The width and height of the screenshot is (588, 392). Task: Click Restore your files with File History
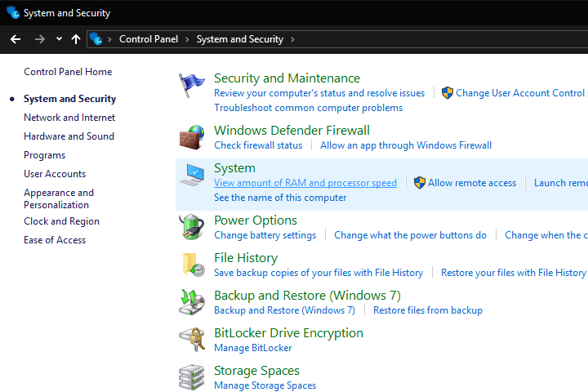click(x=514, y=273)
